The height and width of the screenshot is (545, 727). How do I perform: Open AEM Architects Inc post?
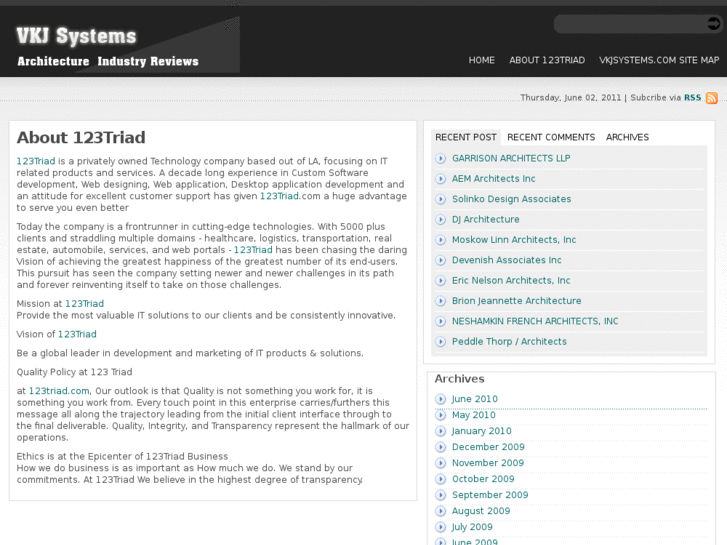pyautogui.click(x=493, y=179)
